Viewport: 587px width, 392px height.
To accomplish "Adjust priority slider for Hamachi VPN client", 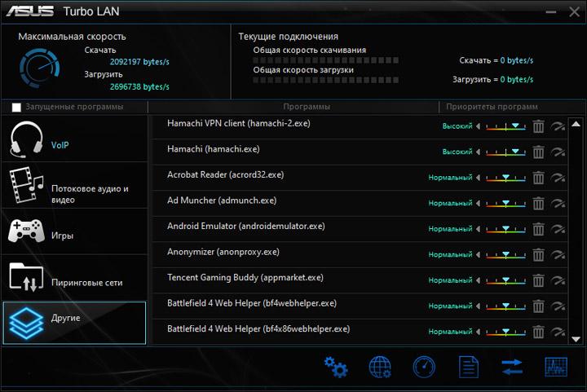I will point(505,126).
